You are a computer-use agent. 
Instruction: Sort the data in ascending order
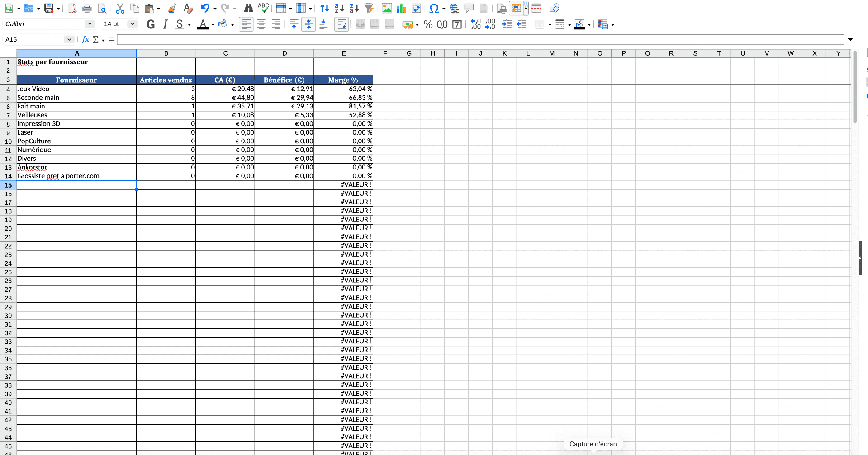[339, 8]
